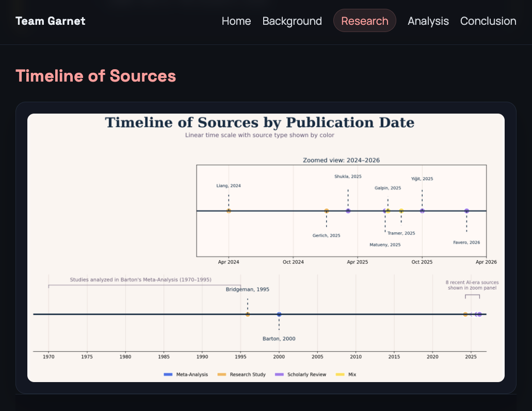Go to the Background page
Screen dimensions: 532x411
pos(292,21)
